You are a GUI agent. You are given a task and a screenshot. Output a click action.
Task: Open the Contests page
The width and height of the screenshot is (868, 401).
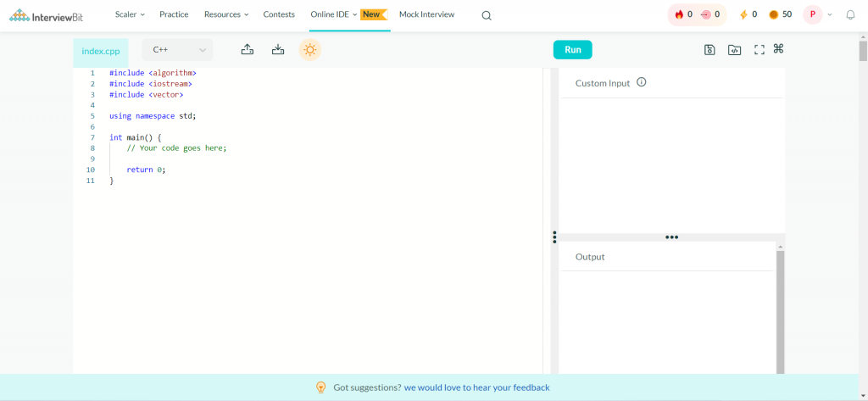click(279, 14)
